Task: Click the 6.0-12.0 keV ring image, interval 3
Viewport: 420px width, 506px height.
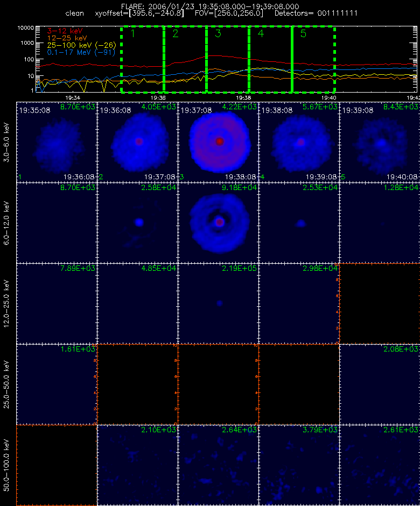Action: point(218,223)
